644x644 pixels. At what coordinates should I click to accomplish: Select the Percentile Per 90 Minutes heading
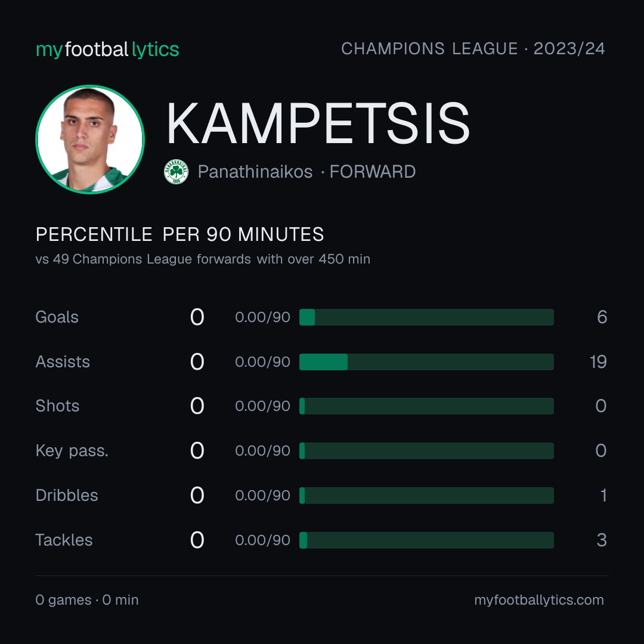[x=180, y=234]
